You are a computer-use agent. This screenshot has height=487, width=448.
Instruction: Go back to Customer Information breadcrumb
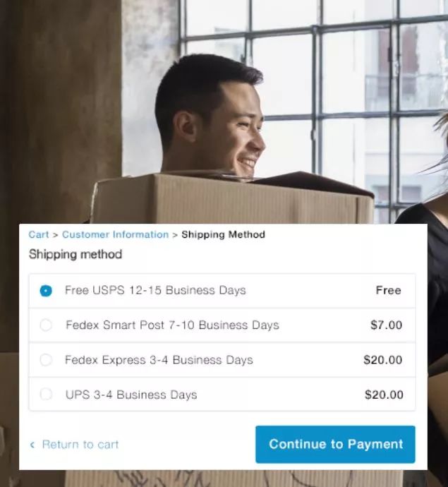pos(115,234)
